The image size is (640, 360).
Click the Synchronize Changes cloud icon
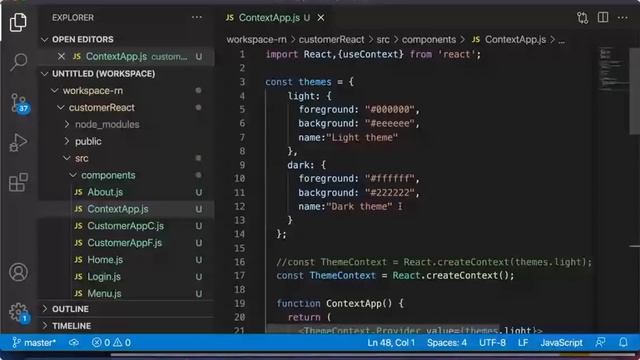click(74, 342)
